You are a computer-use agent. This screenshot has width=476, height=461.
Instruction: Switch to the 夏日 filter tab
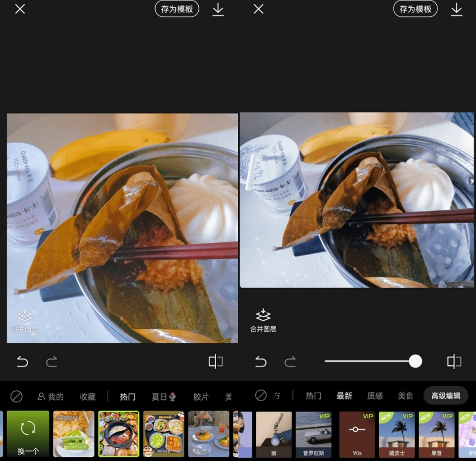[164, 397]
